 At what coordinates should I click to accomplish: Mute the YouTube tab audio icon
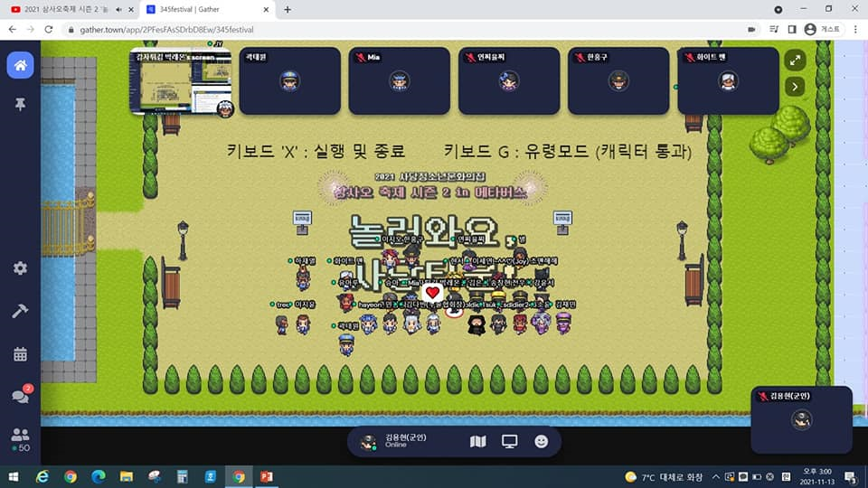coord(119,9)
